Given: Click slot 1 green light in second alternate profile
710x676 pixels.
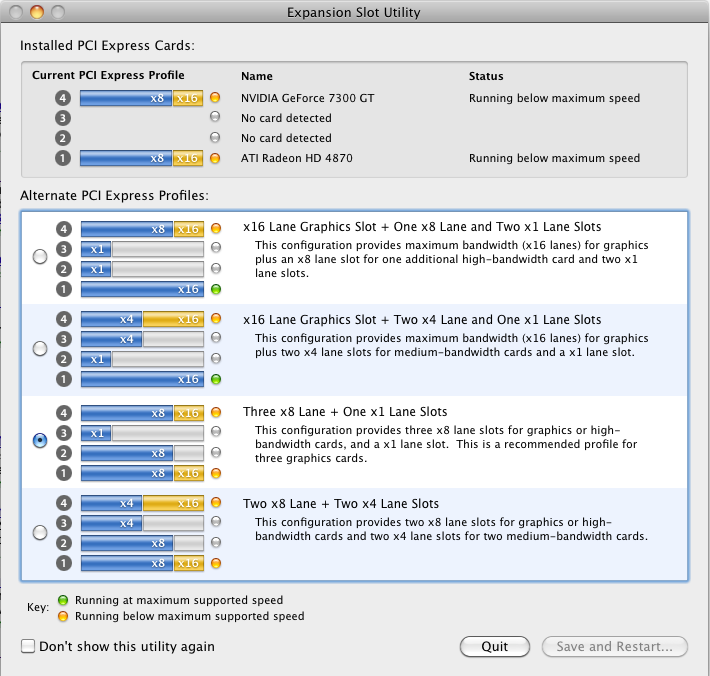Looking at the screenshot, I should pyautogui.click(x=216, y=379).
